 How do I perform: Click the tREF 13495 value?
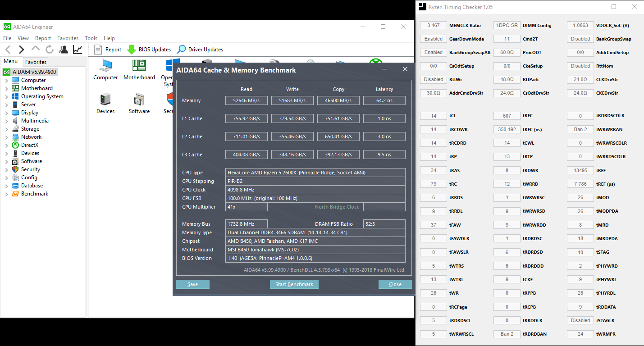(580, 170)
